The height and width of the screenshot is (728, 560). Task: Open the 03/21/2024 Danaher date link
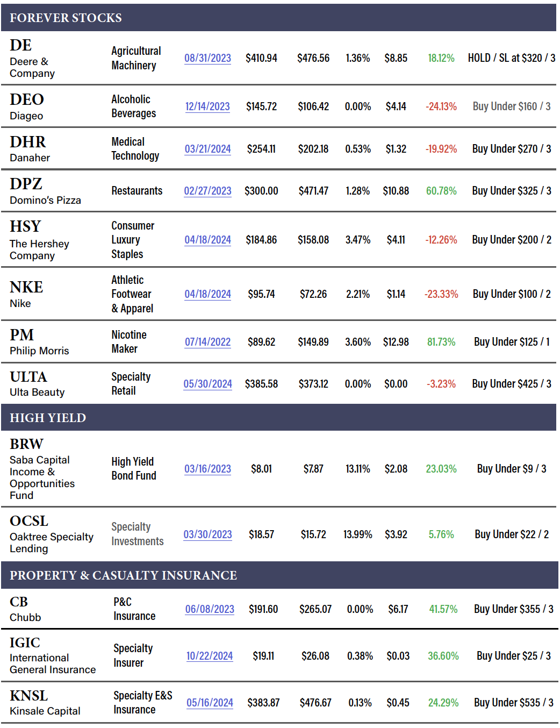point(207,149)
